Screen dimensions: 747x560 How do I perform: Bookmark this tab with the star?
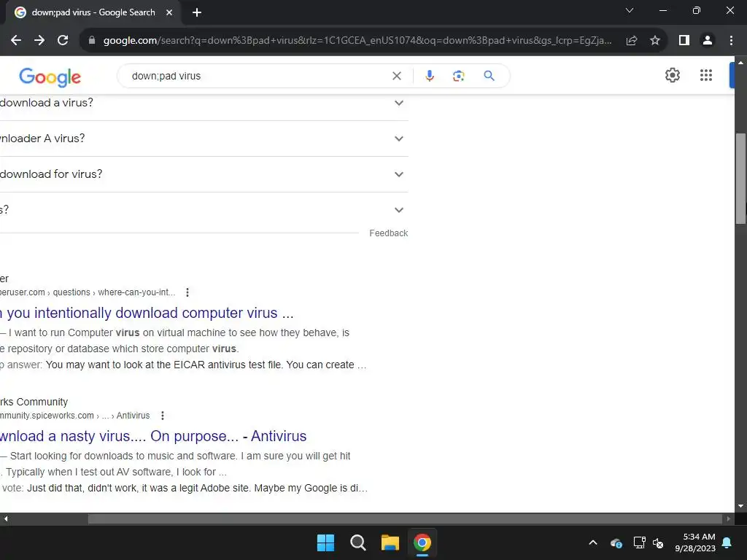[x=655, y=41]
